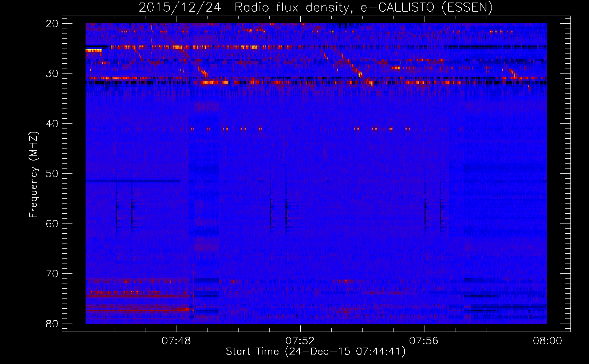The image size is (589, 364).
Task: Click the 07:52 time tick label
Action: coord(300,341)
